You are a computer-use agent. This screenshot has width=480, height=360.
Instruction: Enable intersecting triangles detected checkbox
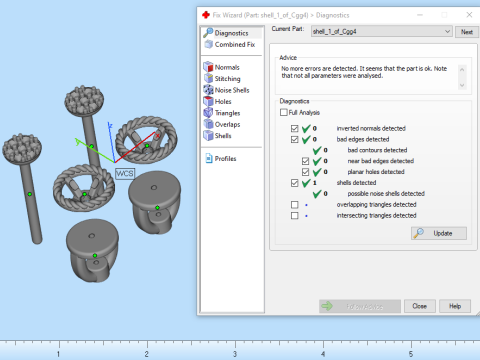point(295,215)
